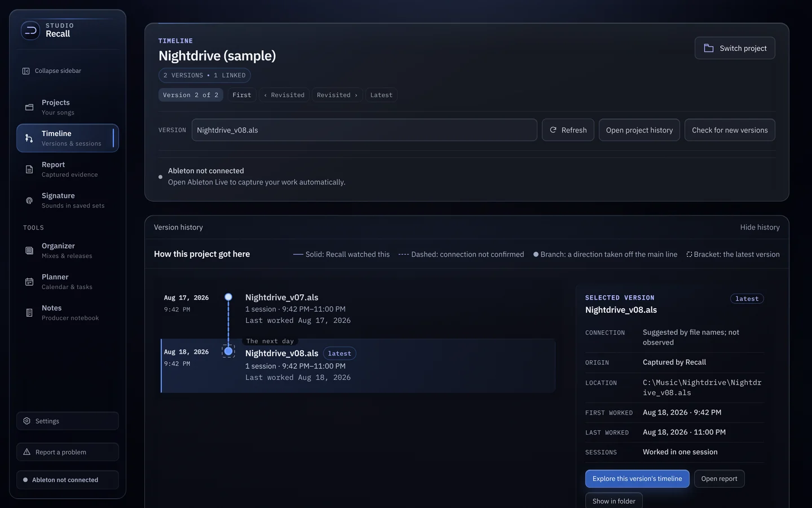Click Ableton not connected status button

[68, 480]
